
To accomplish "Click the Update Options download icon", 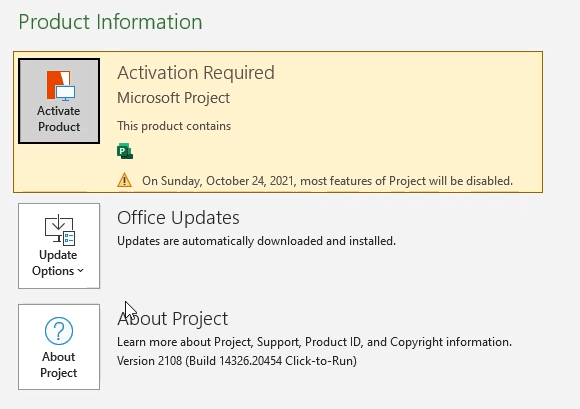I will click(60, 230).
